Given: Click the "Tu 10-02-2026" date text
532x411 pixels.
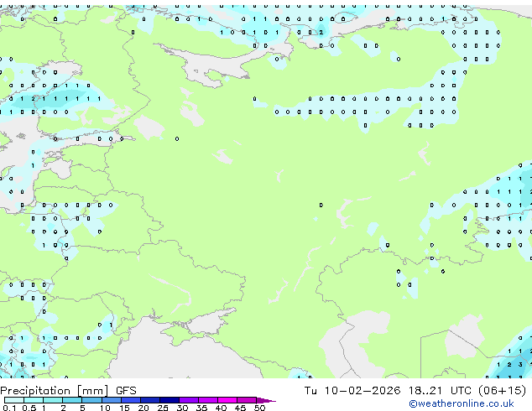Looking at the screenshot, I should [x=352, y=391].
